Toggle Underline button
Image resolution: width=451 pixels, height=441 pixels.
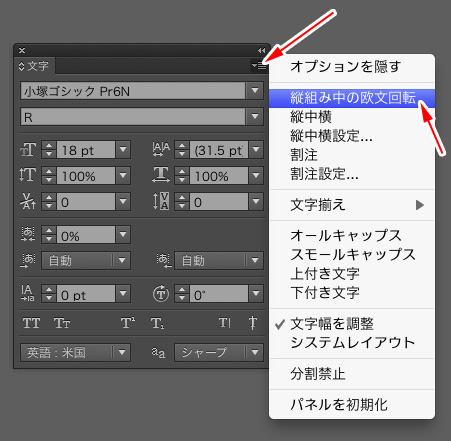224,323
